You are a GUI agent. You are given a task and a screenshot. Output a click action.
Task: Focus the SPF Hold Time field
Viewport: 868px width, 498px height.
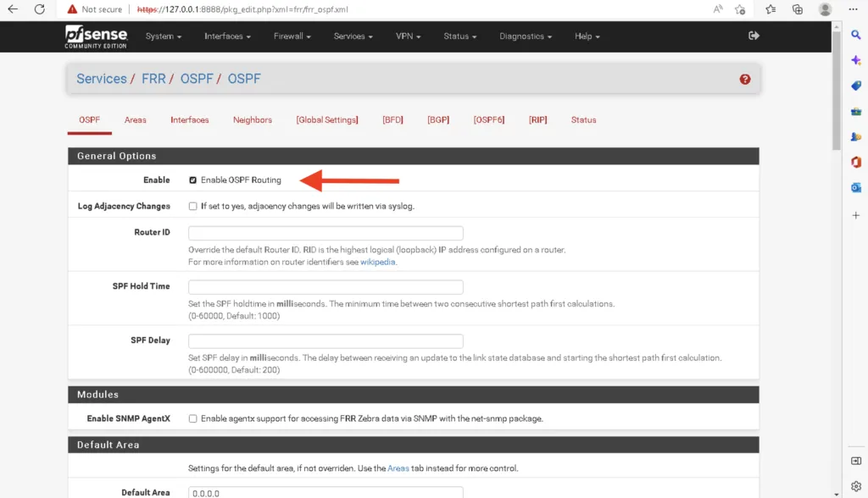pos(325,287)
